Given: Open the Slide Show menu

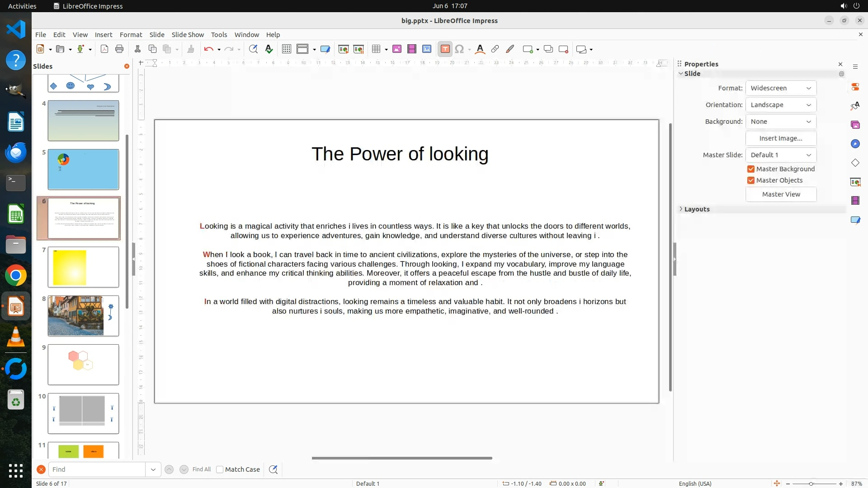Looking at the screenshot, I should point(188,35).
